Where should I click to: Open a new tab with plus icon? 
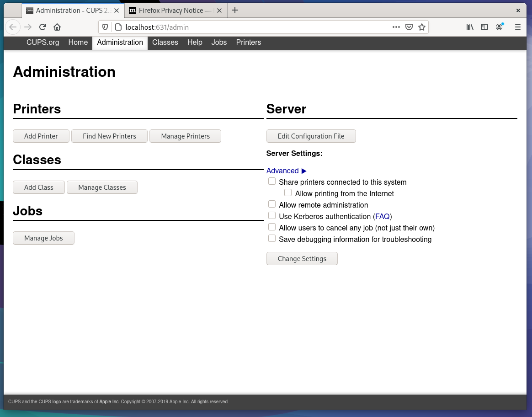click(x=235, y=10)
